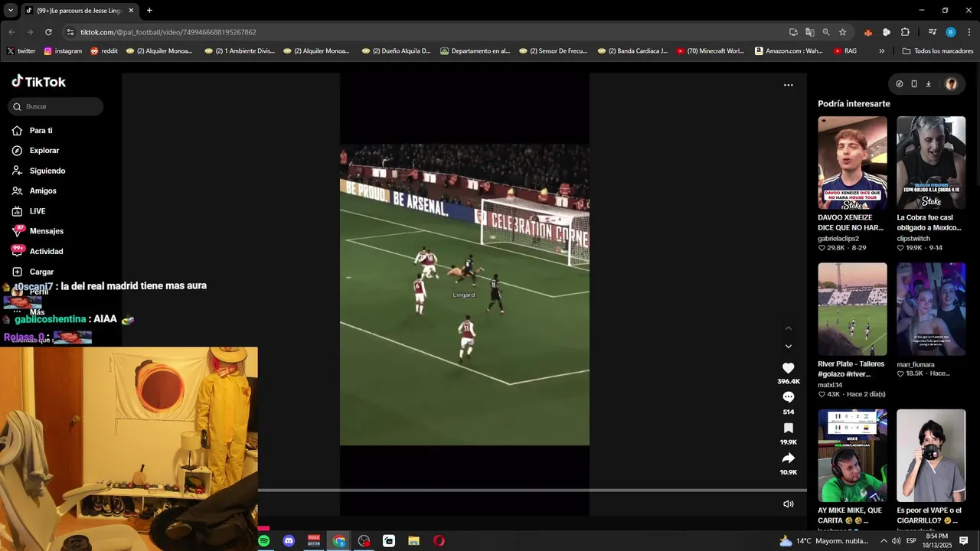The width and height of the screenshot is (980, 551).
Task: Visit the gabrielaclips2 profile link
Action: tap(838, 239)
